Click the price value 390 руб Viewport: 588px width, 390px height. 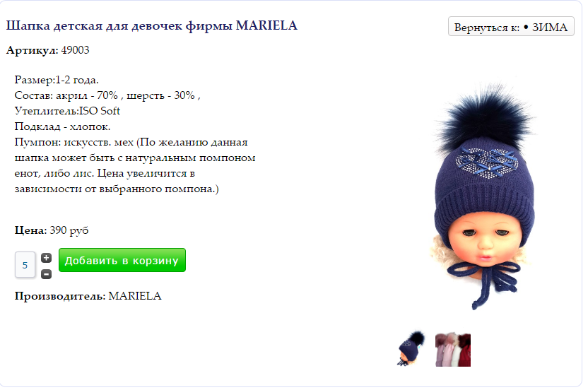click(69, 230)
